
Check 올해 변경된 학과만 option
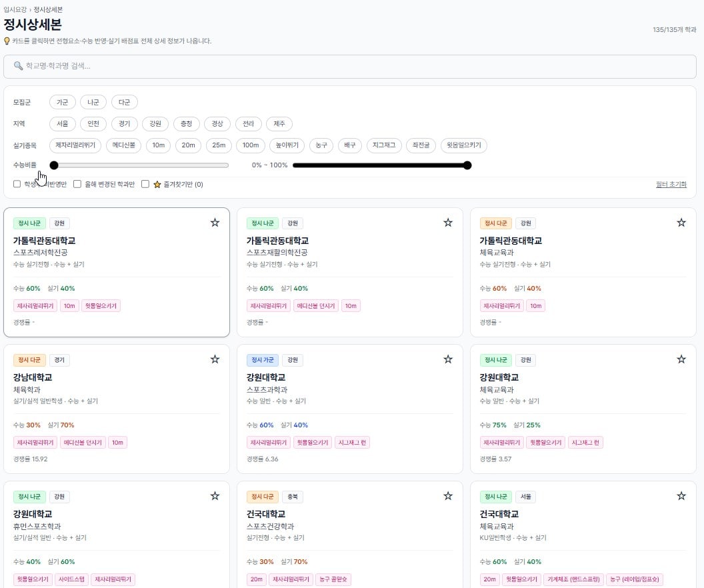pos(77,184)
